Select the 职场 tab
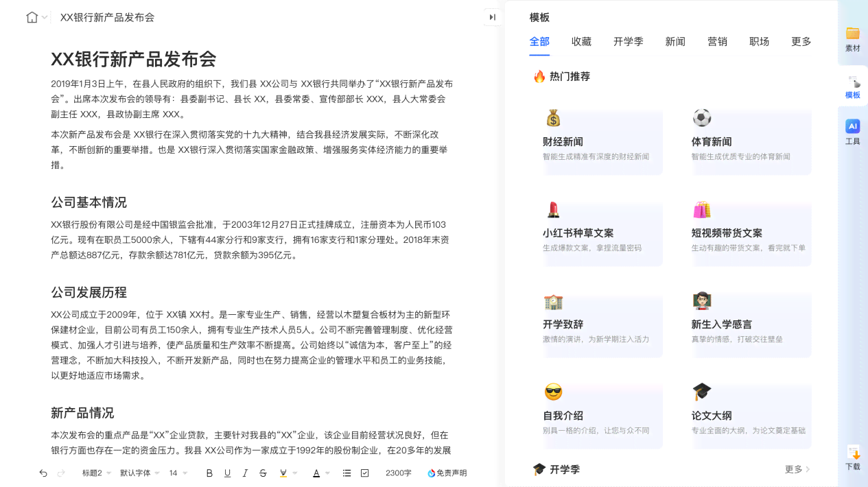Viewport: 868px width, 487px height. (759, 41)
